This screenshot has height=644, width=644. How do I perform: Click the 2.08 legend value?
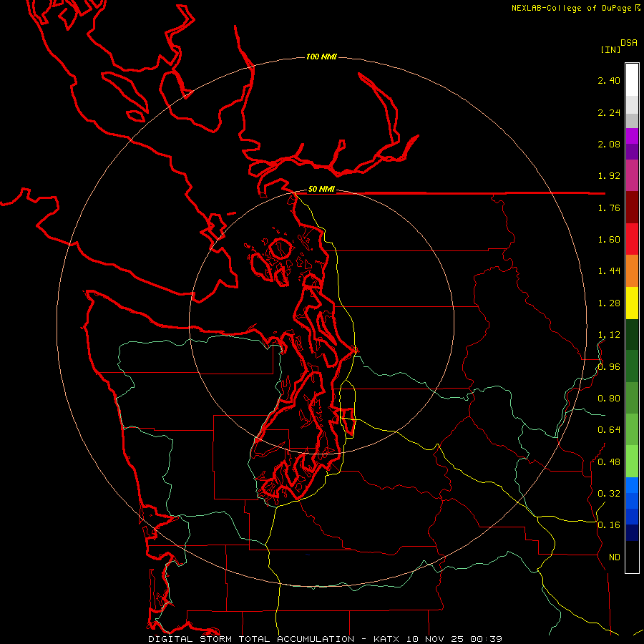pyautogui.click(x=609, y=144)
